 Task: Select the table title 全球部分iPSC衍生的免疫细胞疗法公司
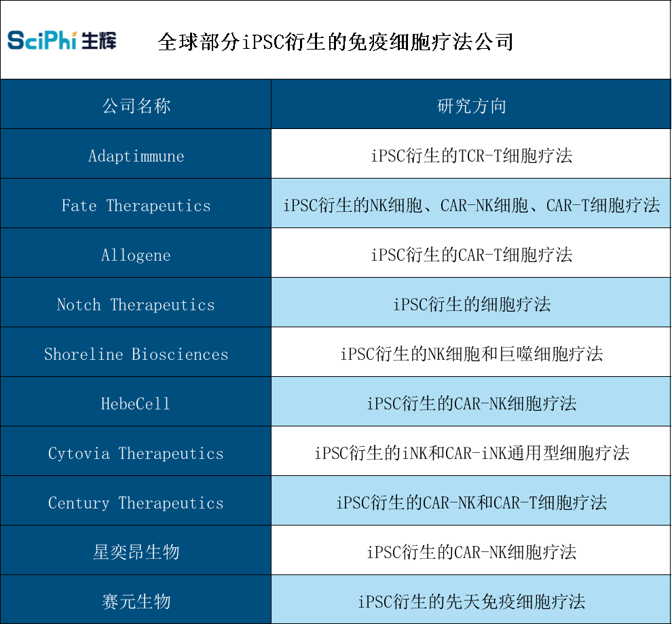[x=336, y=41]
